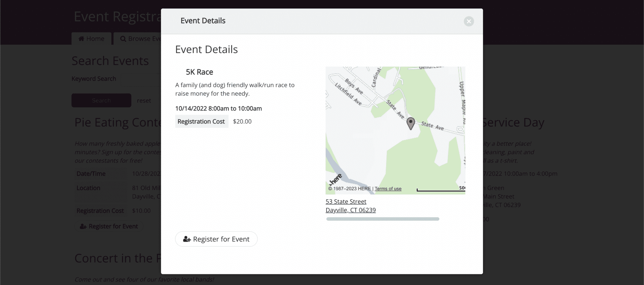Click the add-person icon on Pie Eating Contest's Register button

pos(83,226)
